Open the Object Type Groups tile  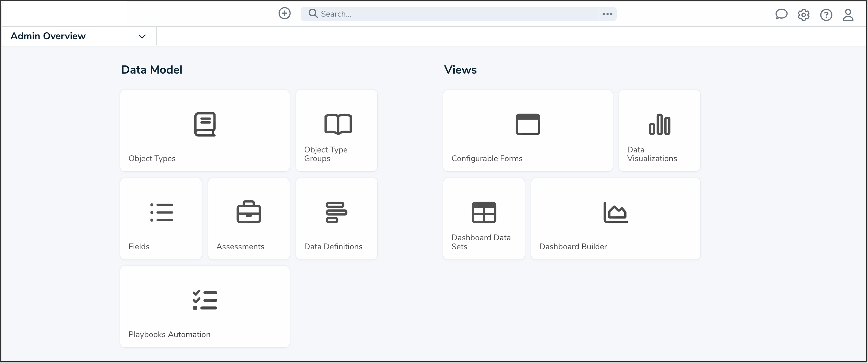tap(336, 131)
